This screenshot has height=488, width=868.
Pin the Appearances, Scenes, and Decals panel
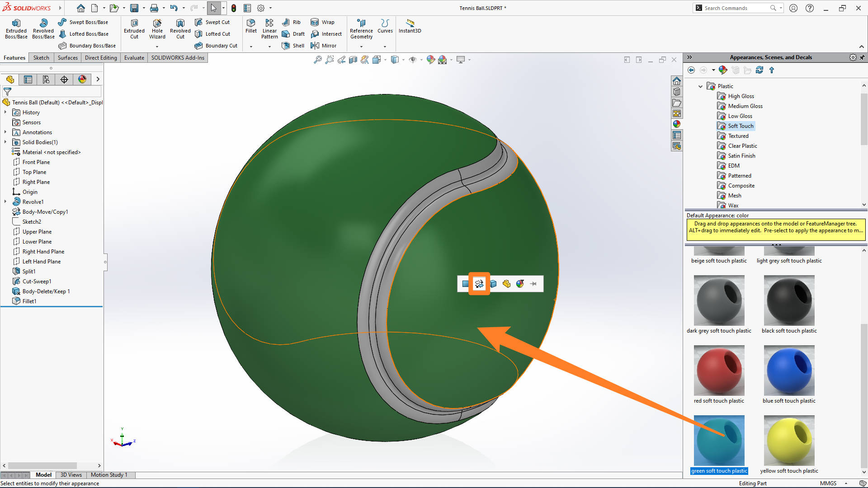point(862,57)
